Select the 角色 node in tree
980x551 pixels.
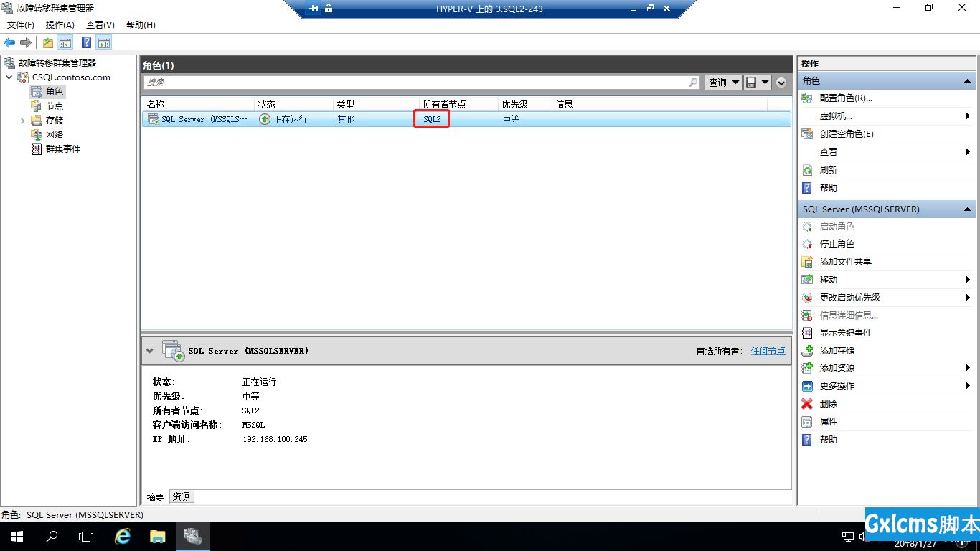pos(55,91)
